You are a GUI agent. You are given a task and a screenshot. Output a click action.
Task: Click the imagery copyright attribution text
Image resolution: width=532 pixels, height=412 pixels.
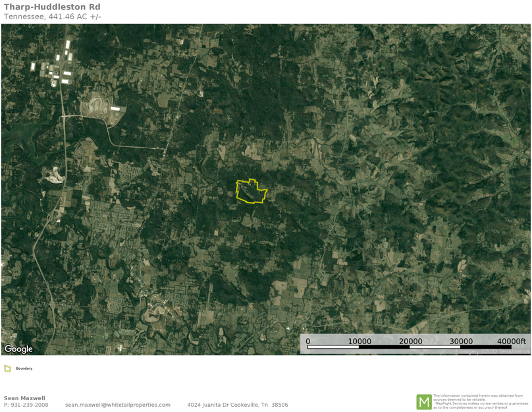[x=494, y=351]
